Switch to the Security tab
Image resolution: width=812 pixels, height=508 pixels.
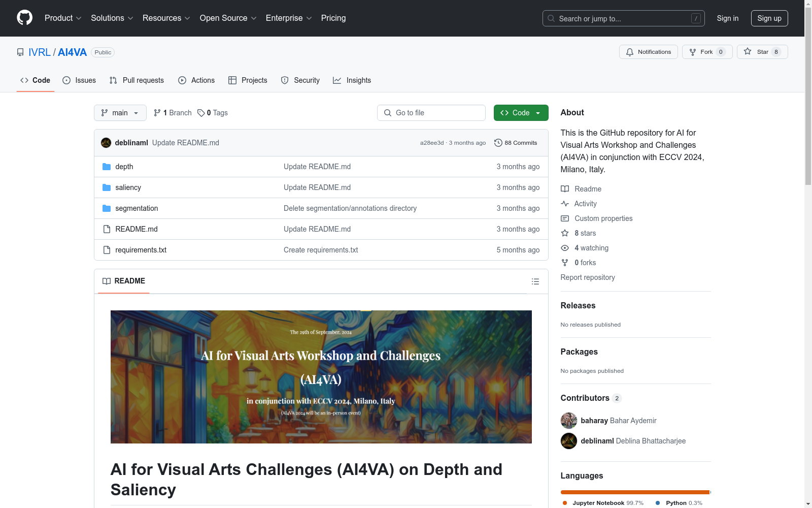[300, 80]
